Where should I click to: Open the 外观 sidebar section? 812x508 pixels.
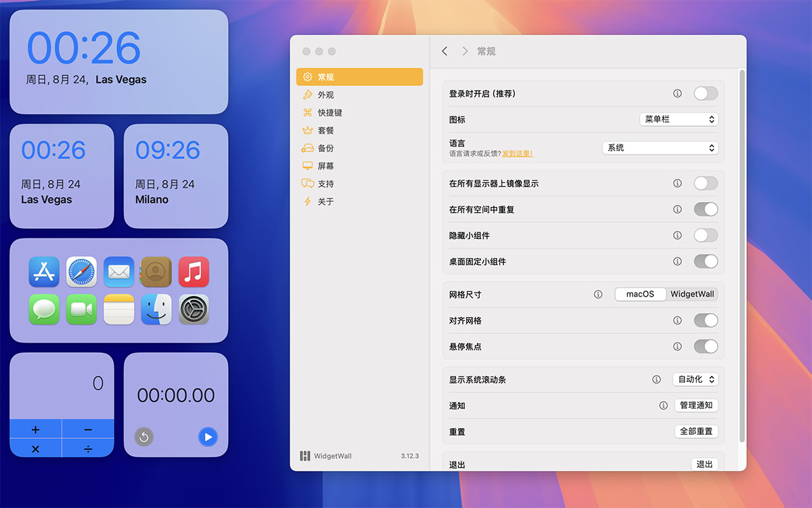tap(359, 95)
